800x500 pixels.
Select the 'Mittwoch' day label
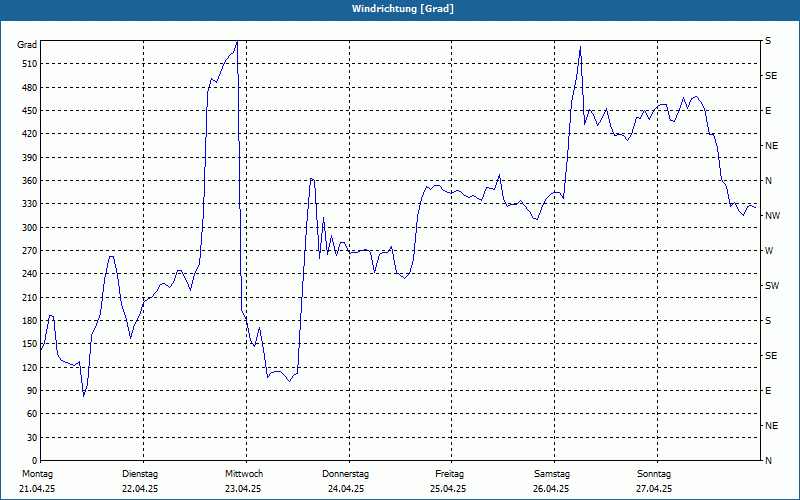(244, 474)
